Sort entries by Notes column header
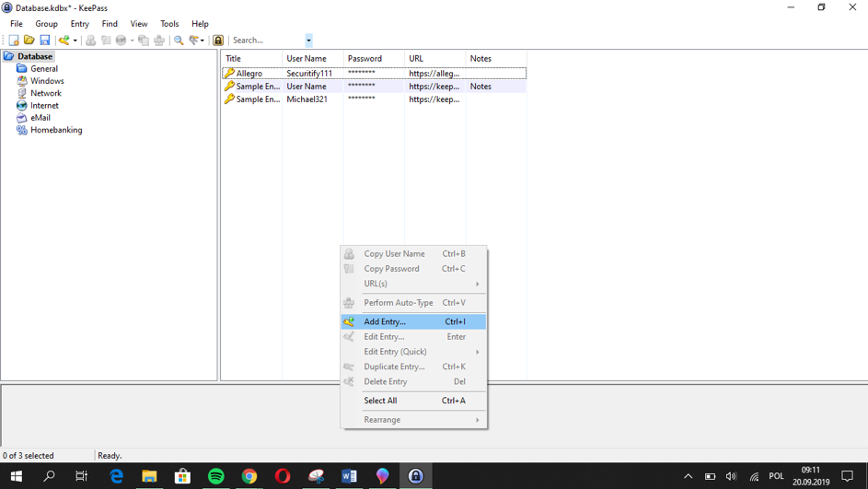This screenshot has width=868, height=489. tap(496, 59)
